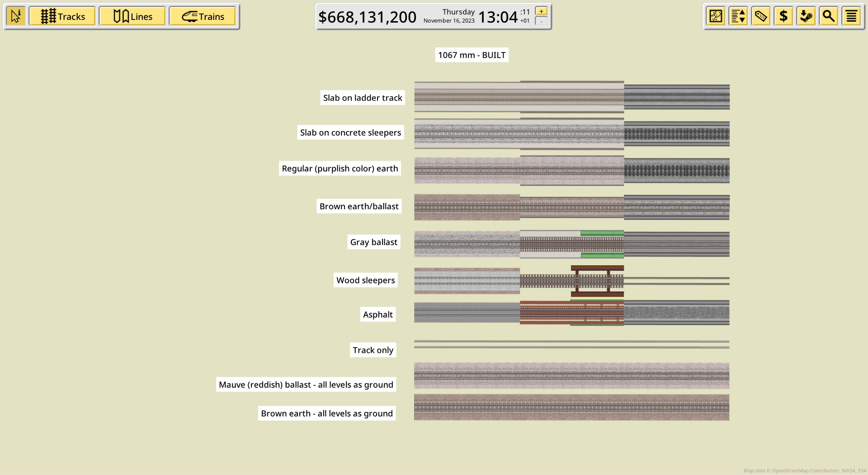
Task: Increase game speed with plus button
Action: [541, 11]
